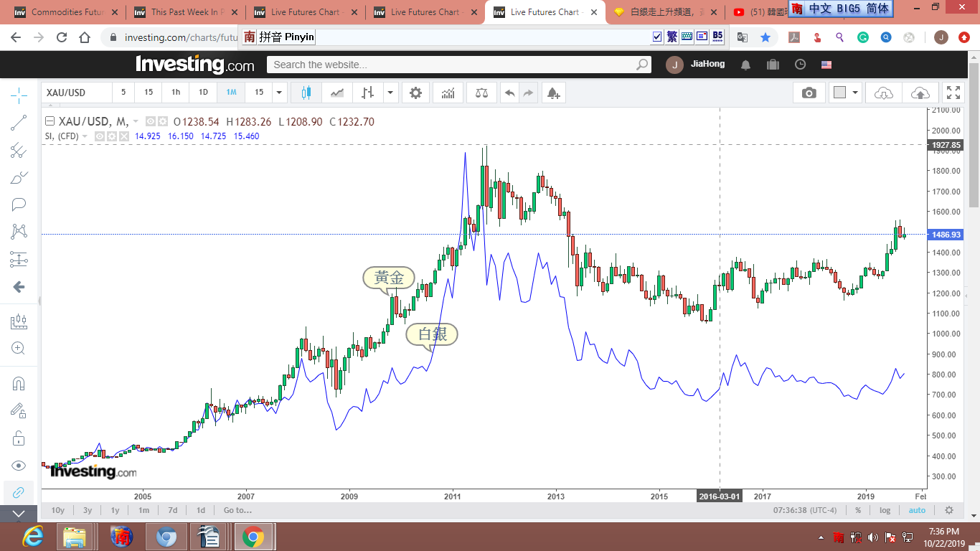The image size is (980, 551).
Task: Toggle visibility of XAU/USD series
Action: tap(151, 122)
